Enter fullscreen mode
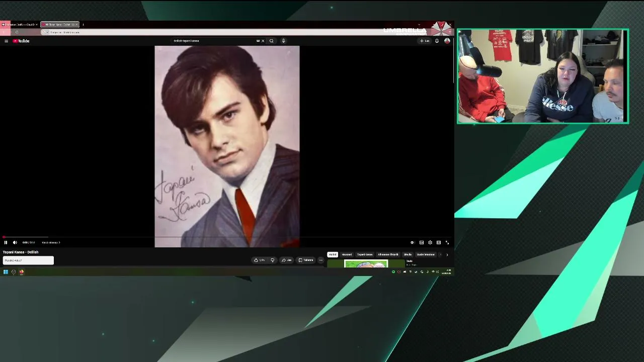 click(x=447, y=242)
